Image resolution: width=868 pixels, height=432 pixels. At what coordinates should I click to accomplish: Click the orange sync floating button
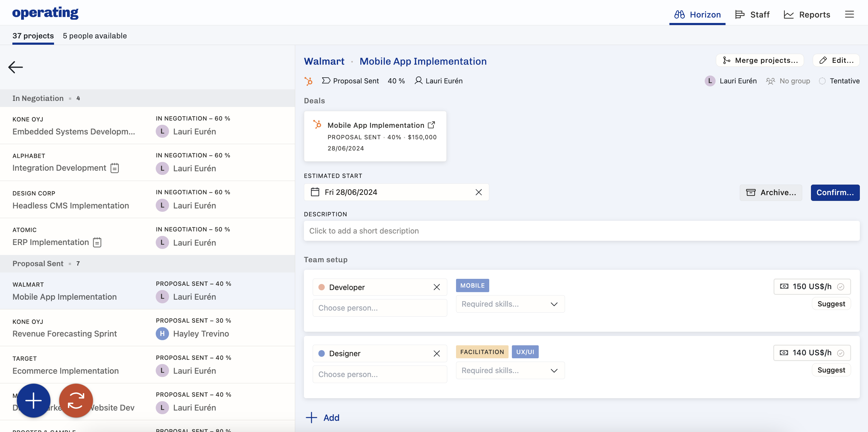pos(76,401)
